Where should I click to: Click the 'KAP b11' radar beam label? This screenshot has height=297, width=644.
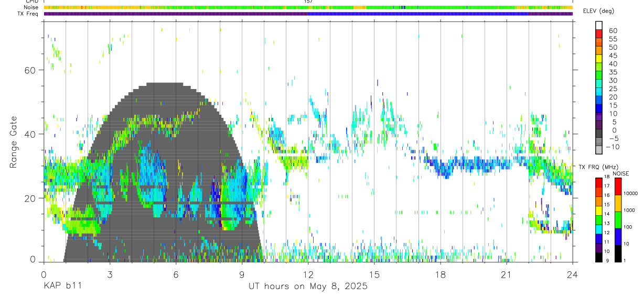(62, 287)
